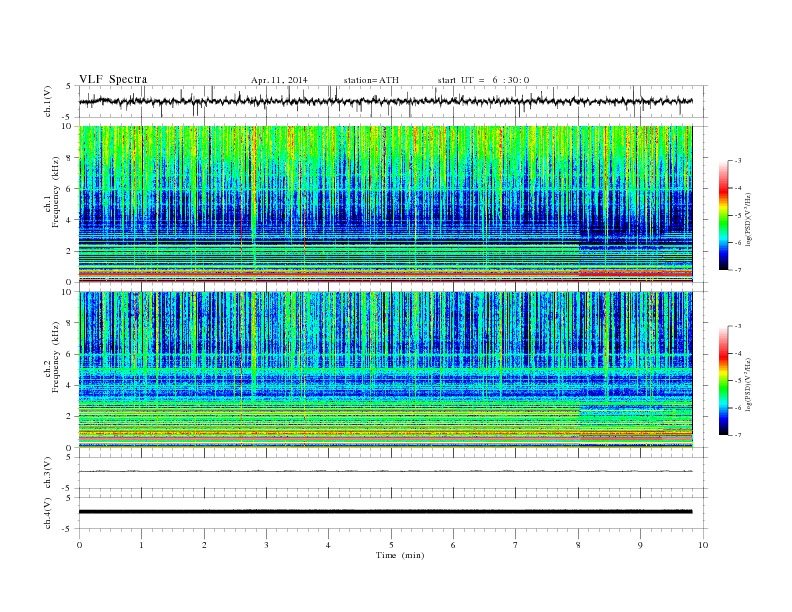This screenshot has height=612, width=792.
Task: Click the ch.2 spectrogram plot
Action: pos(386,370)
